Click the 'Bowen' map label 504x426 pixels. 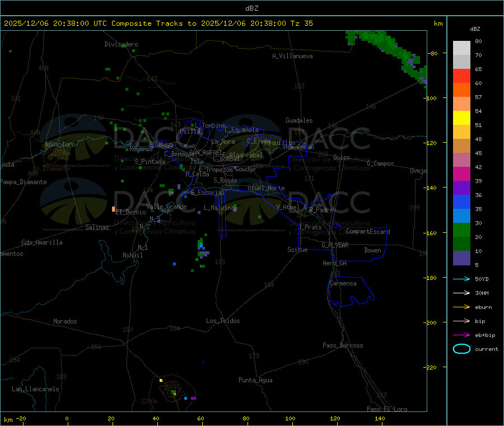(372, 250)
